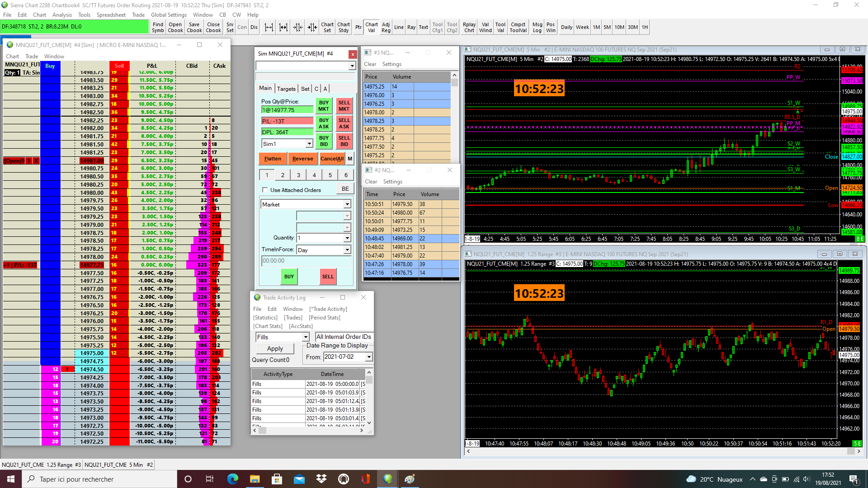Open the order type dropdown showing Market
Image resolution: width=868 pixels, height=488 pixels.
click(x=347, y=204)
